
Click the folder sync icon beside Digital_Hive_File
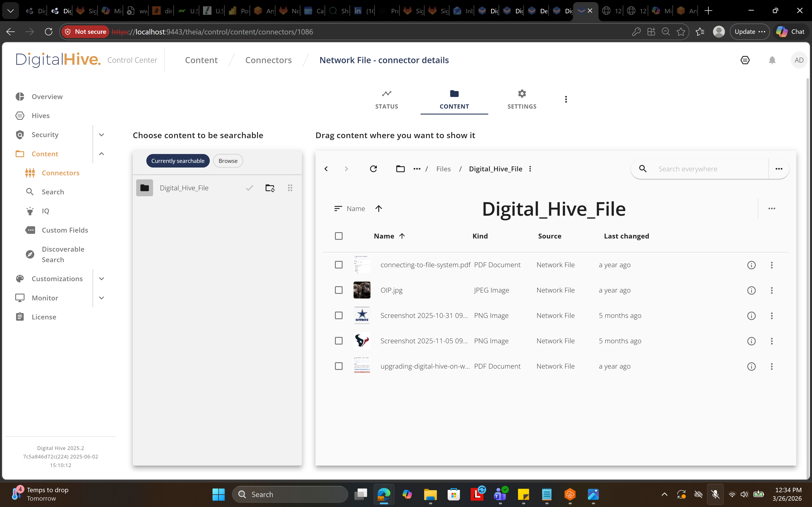tap(270, 188)
